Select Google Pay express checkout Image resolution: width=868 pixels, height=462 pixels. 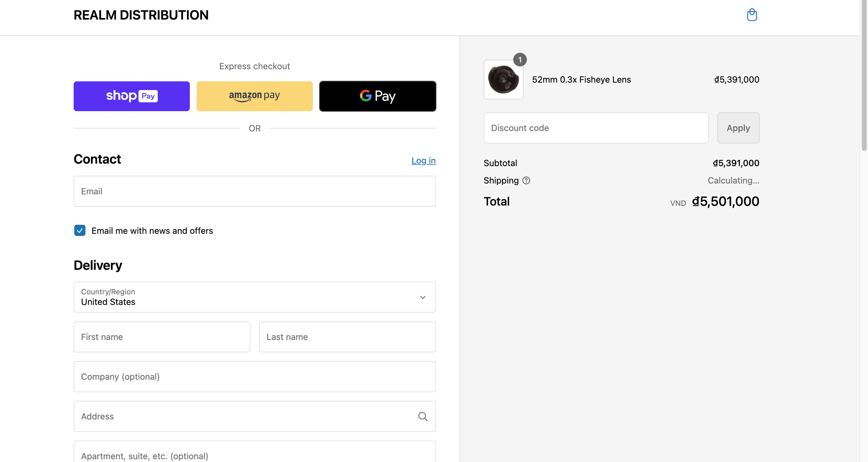pyautogui.click(x=377, y=96)
